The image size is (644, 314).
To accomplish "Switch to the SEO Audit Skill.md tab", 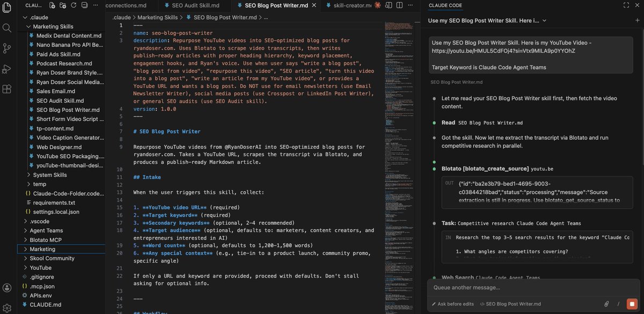I will [x=195, y=5].
